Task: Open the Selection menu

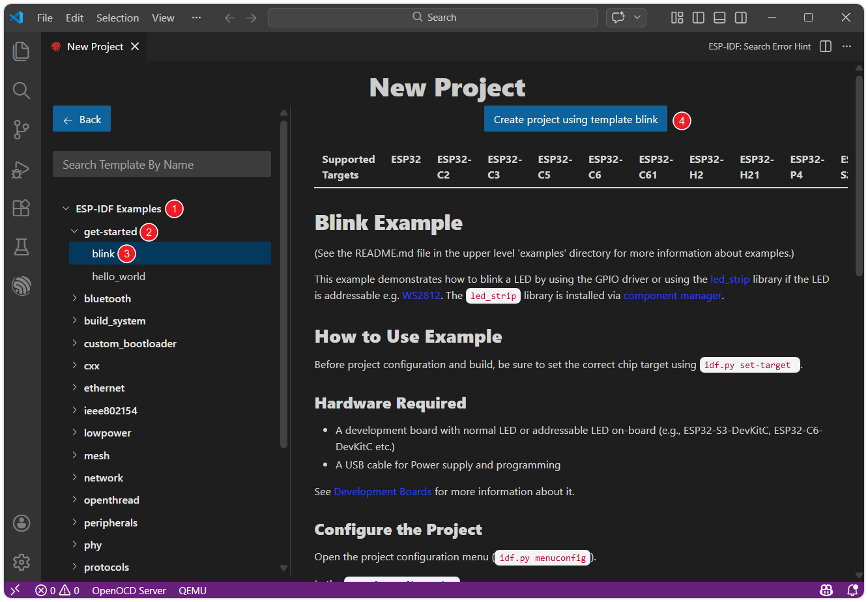Action: (117, 18)
